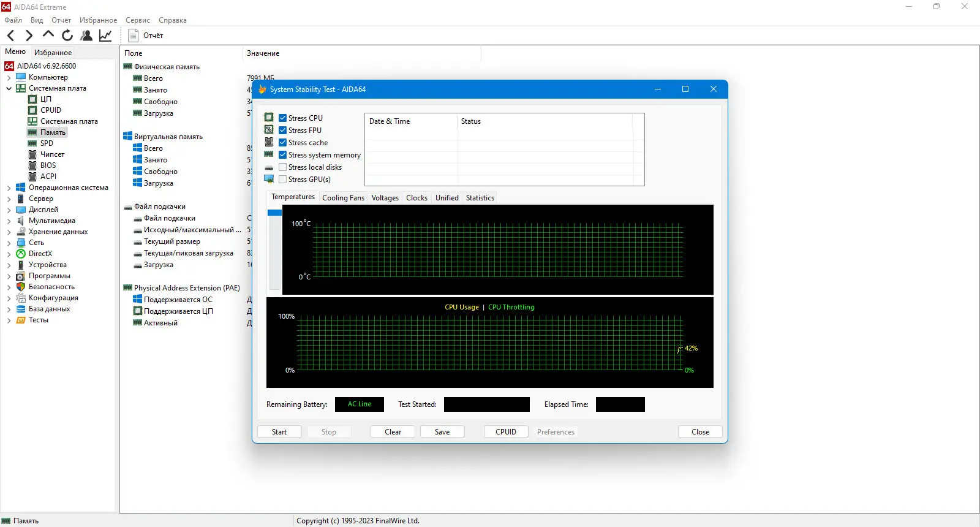Click the Мультимедиа speaker icon
The height and width of the screenshot is (527, 980).
point(21,221)
